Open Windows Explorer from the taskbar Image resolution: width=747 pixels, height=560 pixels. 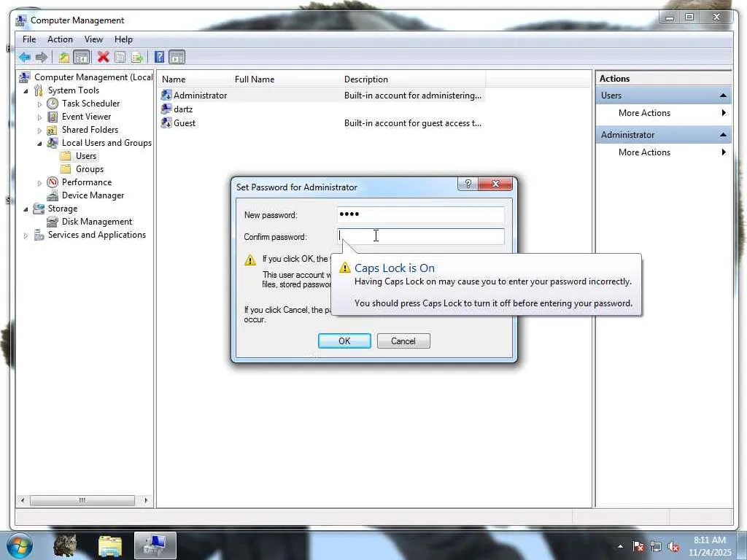tap(110, 545)
